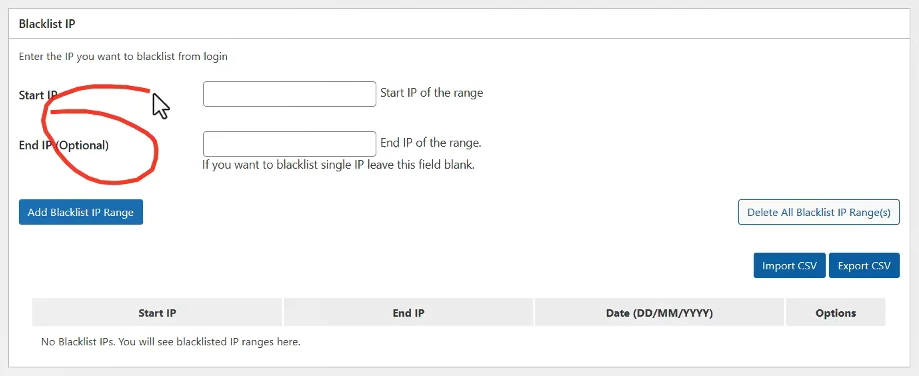Select the Start IP column header
This screenshot has width=919, height=376.
[157, 313]
